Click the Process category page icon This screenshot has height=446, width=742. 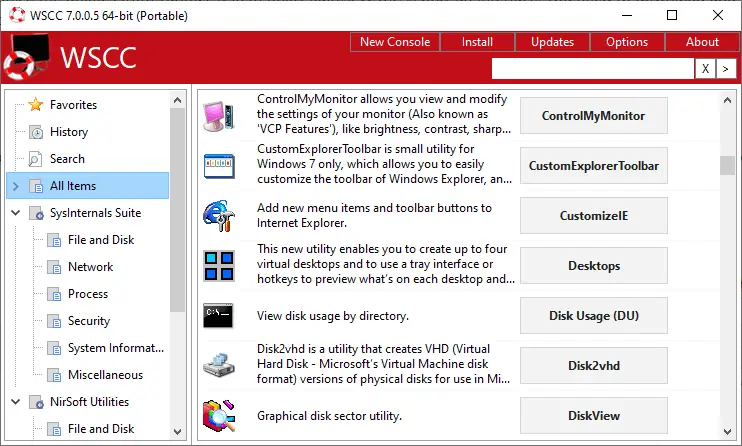(x=54, y=294)
